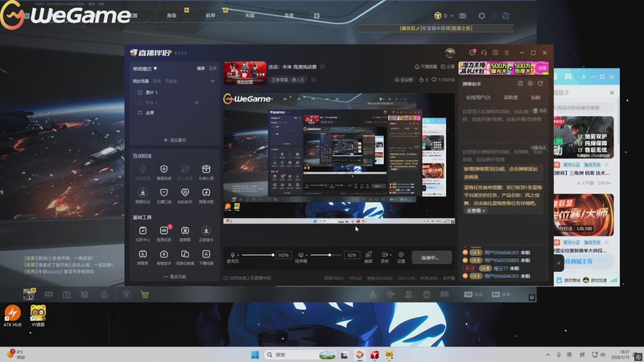Click 去查看 > in task notice
This screenshot has height=362, width=644.
[x=476, y=211]
